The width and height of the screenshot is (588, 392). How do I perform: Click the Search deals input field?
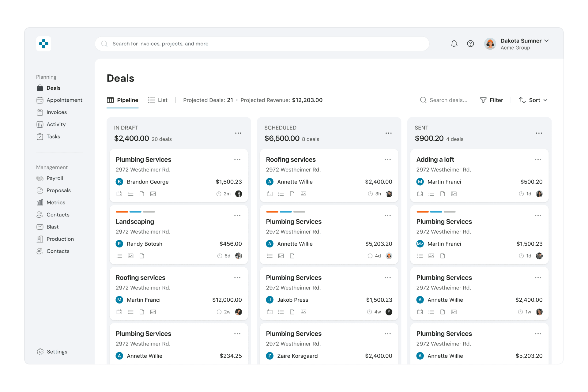tap(448, 100)
